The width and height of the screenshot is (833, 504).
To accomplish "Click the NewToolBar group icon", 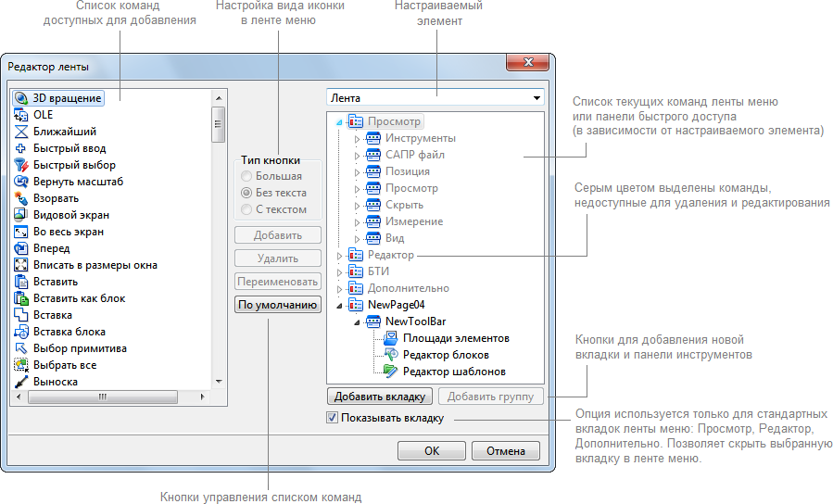I will tap(373, 321).
